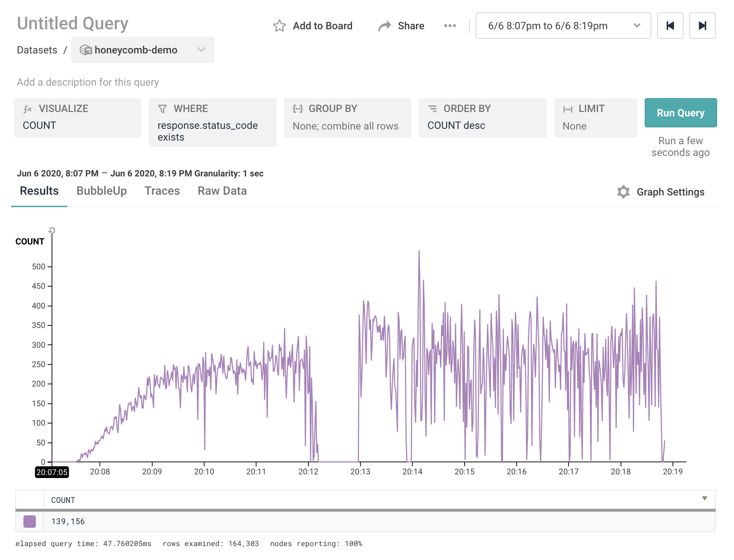The height and width of the screenshot is (560, 734).
Task: Click the GROUP BY braces icon
Action: click(297, 109)
